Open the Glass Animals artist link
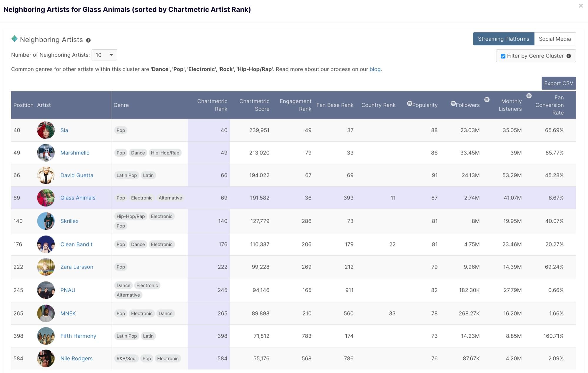 pos(78,198)
